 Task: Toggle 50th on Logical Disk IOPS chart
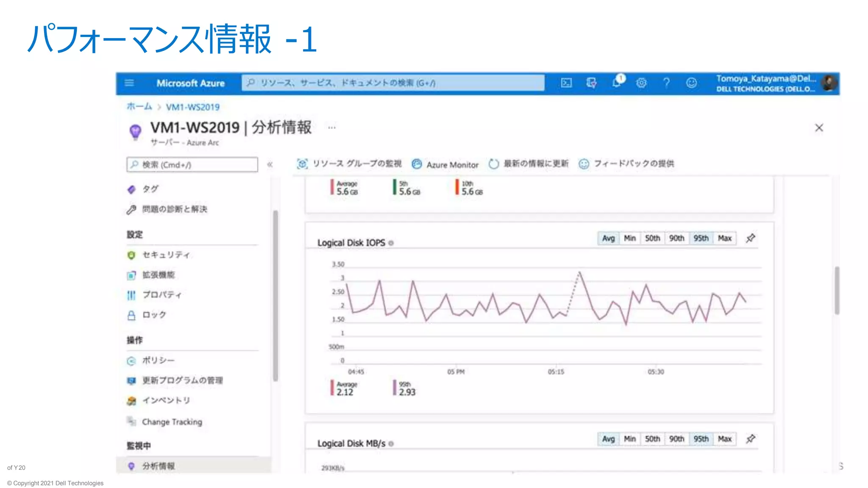653,238
